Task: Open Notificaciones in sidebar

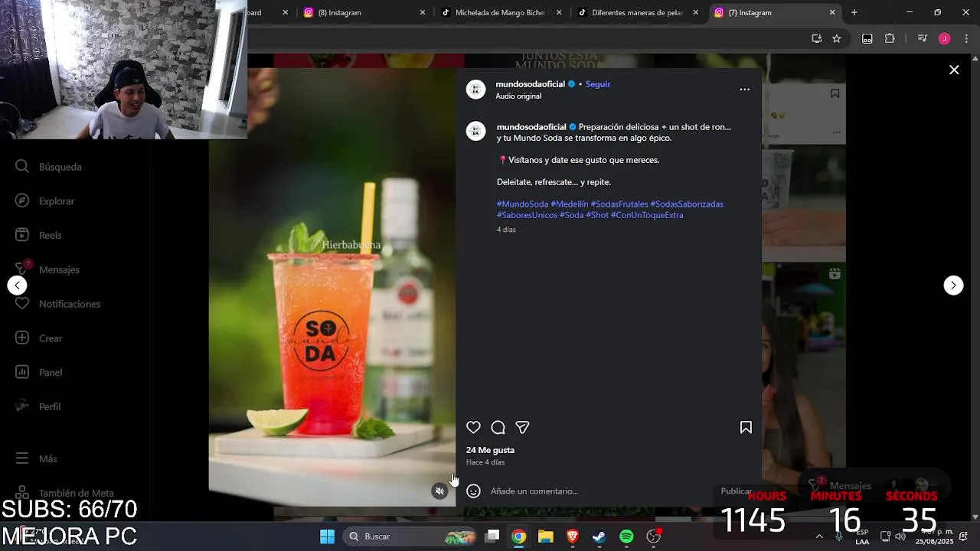Action: pos(58,304)
